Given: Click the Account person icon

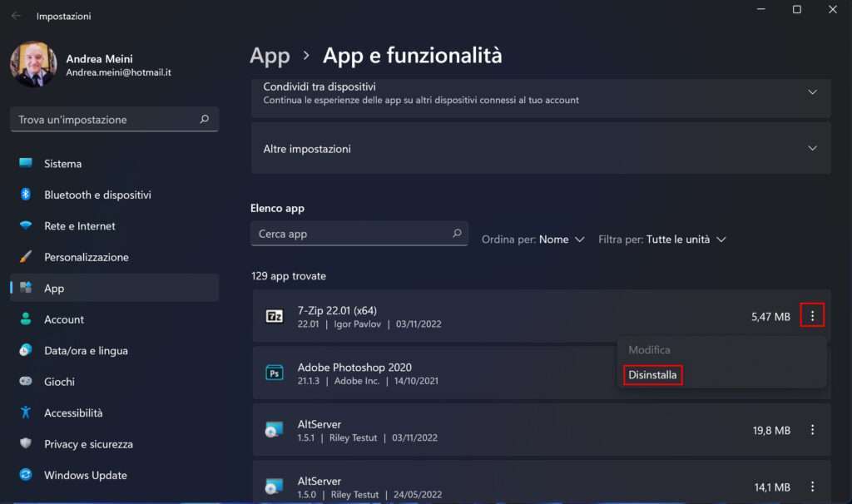Looking at the screenshot, I should (x=26, y=319).
